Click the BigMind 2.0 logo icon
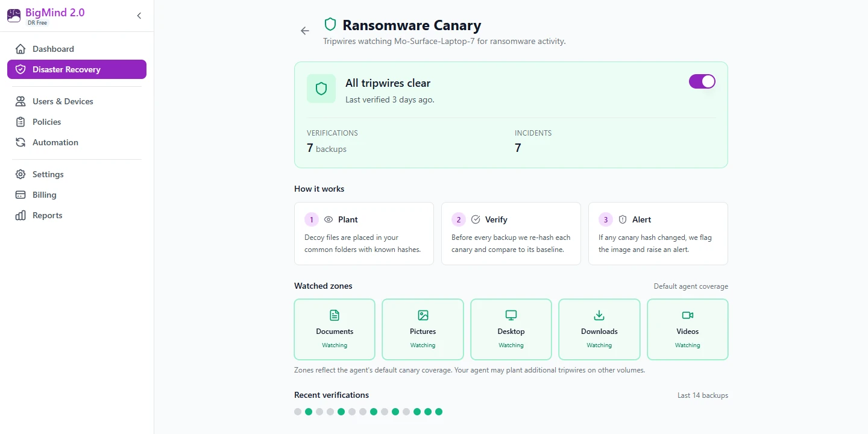 [14, 16]
